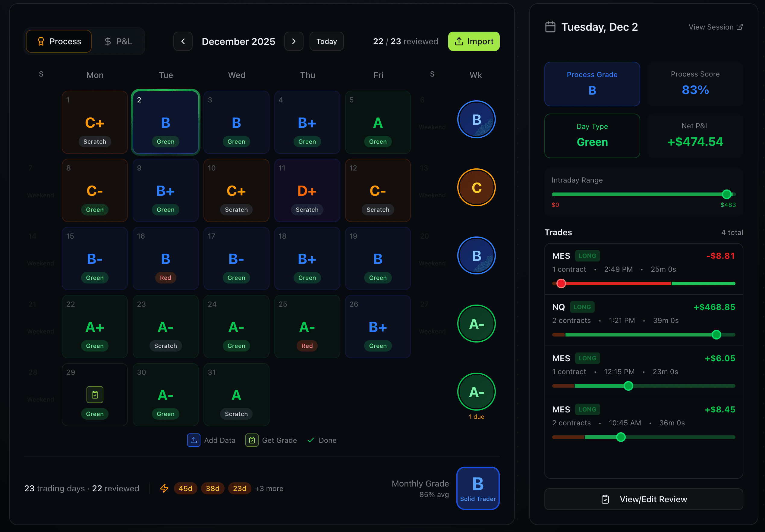Click the dollar icon on the P&L tab
765x532 pixels.
pyautogui.click(x=108, y=41)
